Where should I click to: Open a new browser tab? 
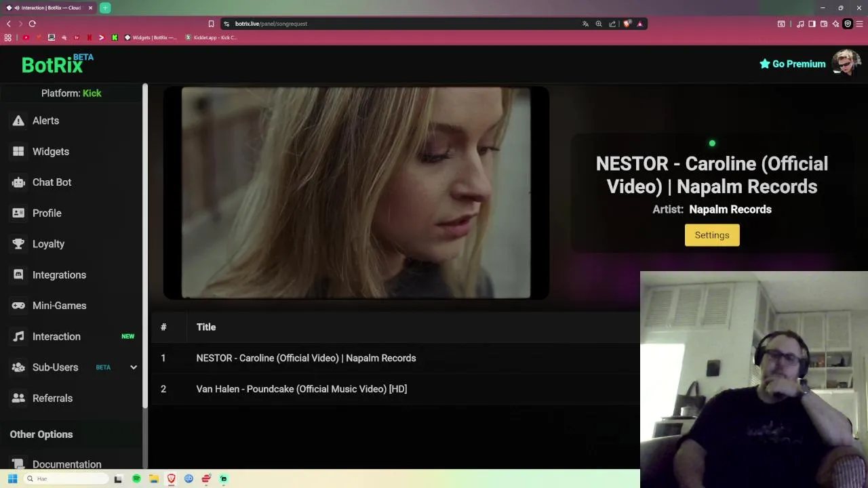[x=105, y=8]
